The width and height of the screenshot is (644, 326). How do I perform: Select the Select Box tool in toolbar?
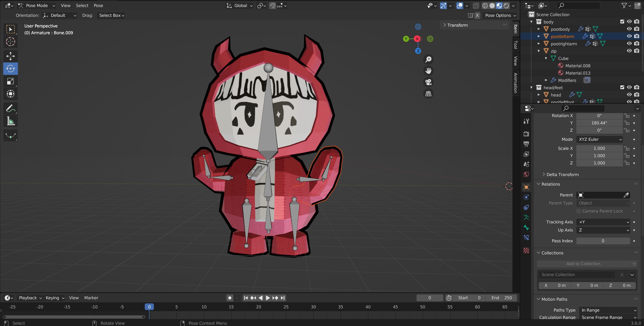pyautogui.click(x=10, y=29)
